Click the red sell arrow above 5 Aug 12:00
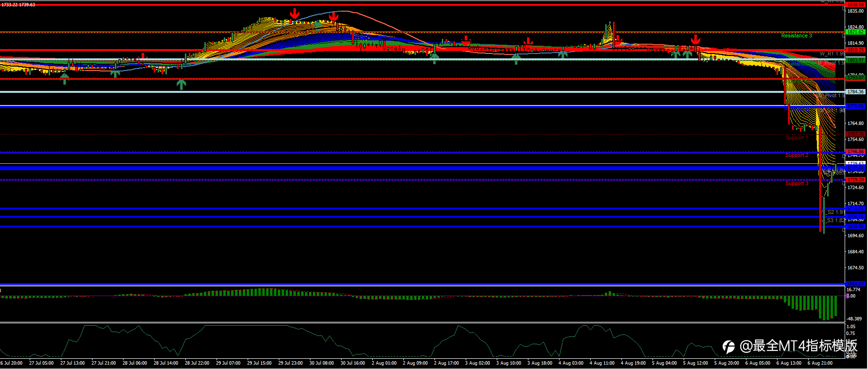The height and width of the screenshot is (369, 868). tap(696, 40)
